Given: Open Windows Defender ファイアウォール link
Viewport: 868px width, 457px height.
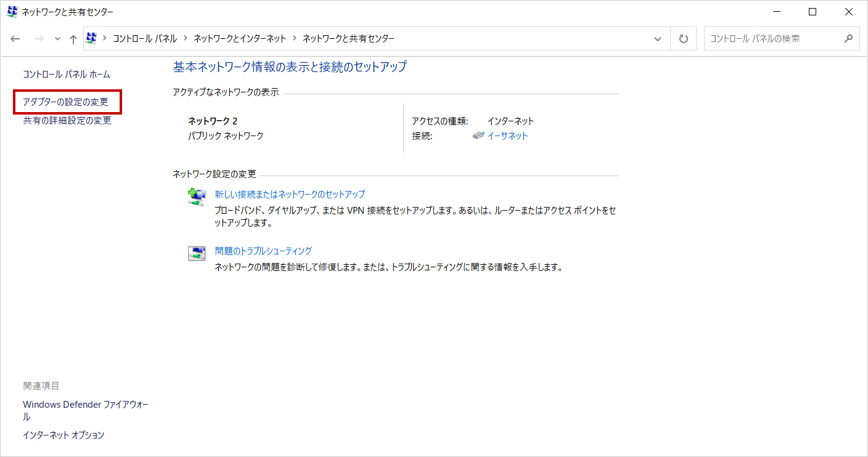Looking at the screenshot, I should click(x=86, y=411).
